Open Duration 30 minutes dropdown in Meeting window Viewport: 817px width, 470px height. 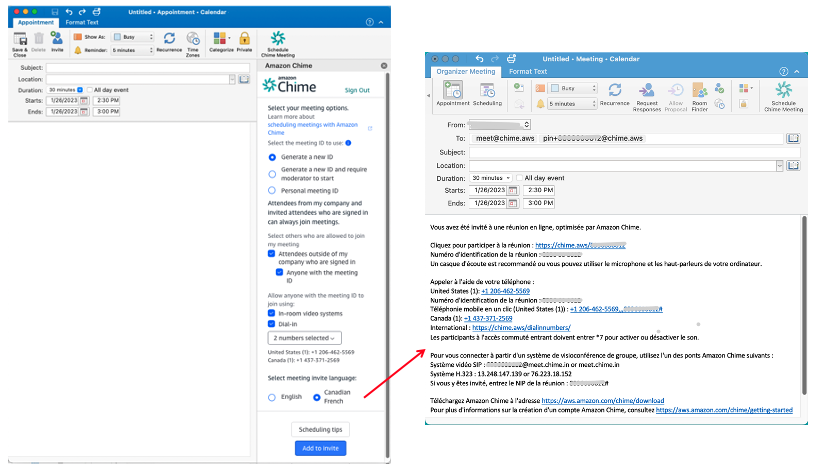coord(491,178)
